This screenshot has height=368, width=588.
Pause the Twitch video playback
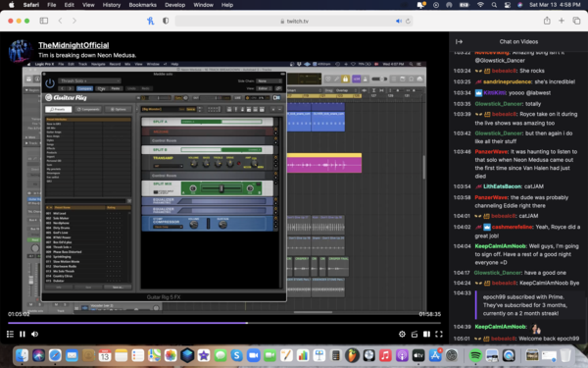23,334
